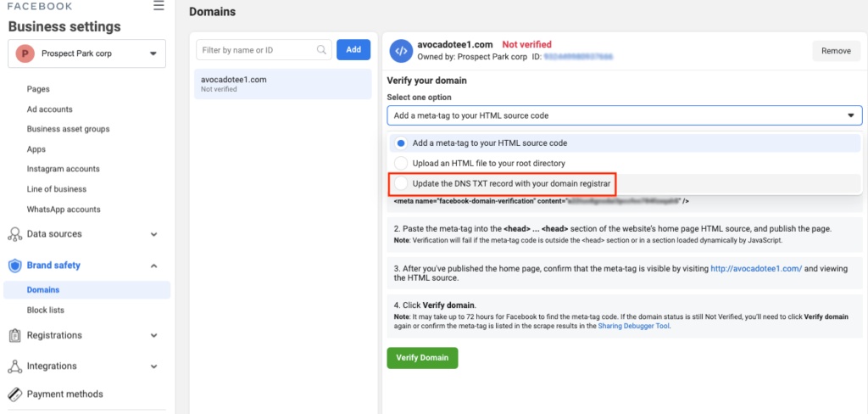Click the Domains page heading

[x=212, y=11]
